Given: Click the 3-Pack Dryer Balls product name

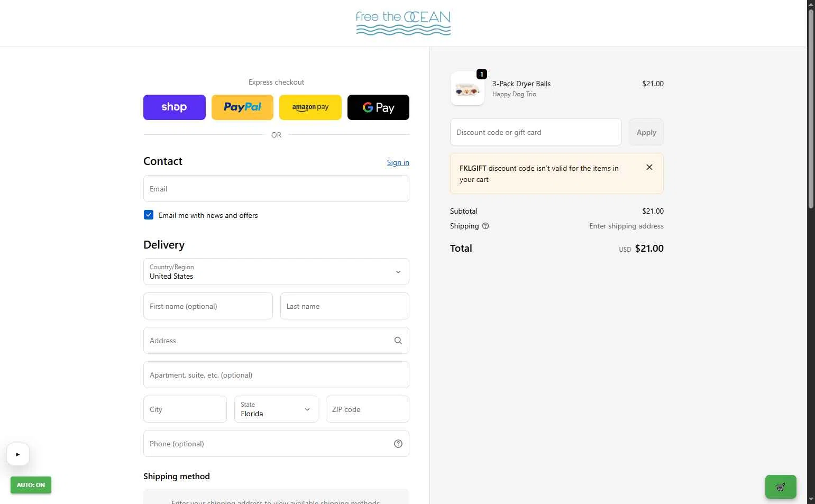Looking at the screenshot, I should tap(521, 84).
